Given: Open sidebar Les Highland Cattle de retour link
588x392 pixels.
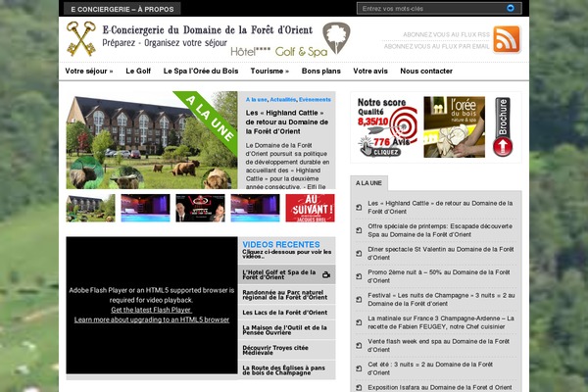Looking at the screenshot, I should pos(440,207).
